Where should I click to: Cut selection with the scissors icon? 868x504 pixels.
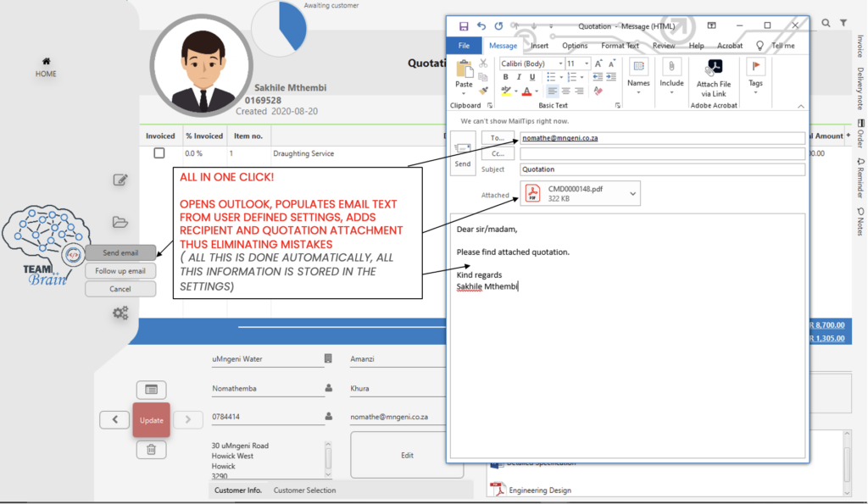483,64
